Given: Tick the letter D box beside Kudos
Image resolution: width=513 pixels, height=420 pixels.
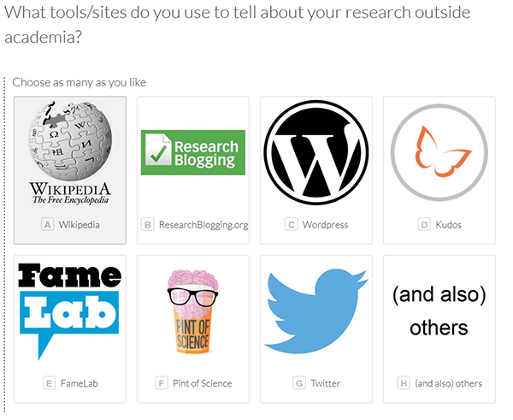Looking at the screenshot, I should click(424, 225).
